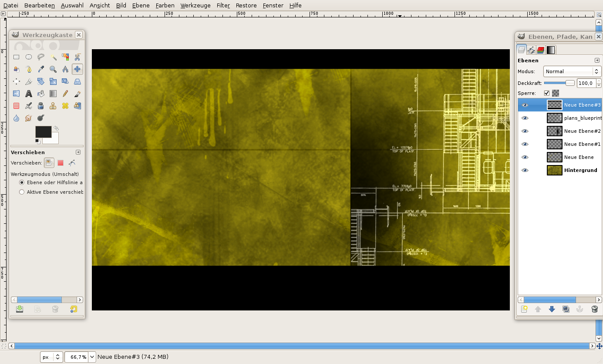Pick the Fuzzy Select magic wand tool
This screenshot has width=603, height=364.
click(x=53, y=57)
